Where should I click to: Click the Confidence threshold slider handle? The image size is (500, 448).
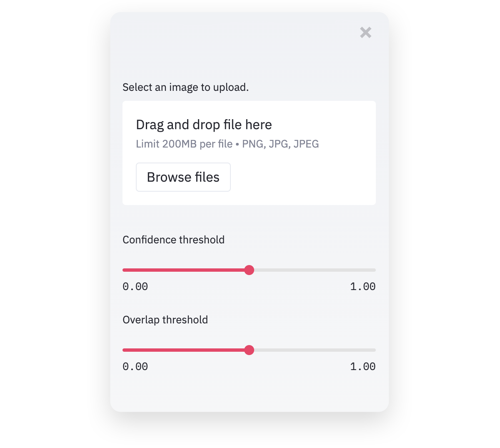point(249,270)
